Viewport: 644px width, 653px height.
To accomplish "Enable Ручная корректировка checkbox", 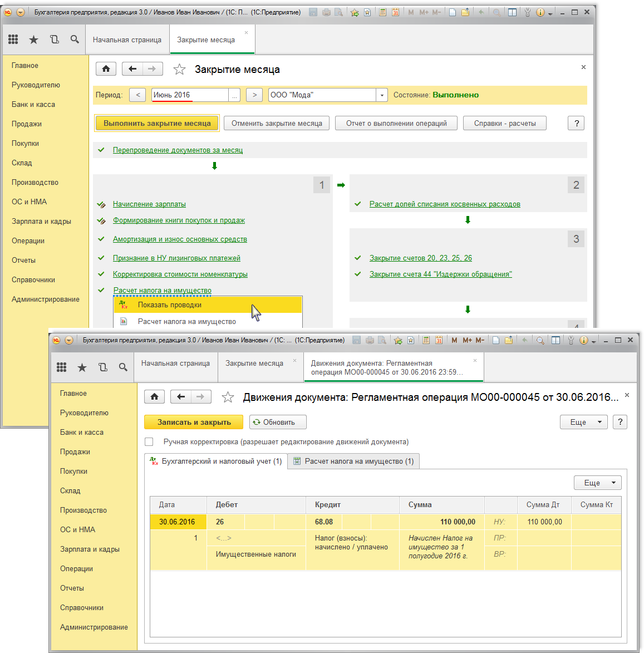I will click(x=149, y=441).
